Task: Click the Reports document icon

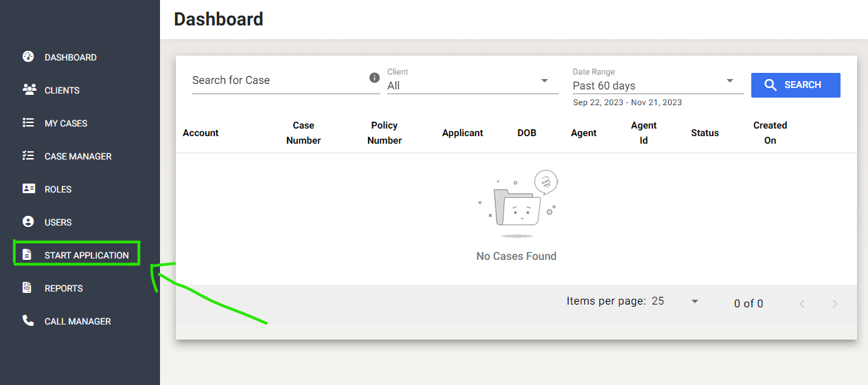Action: [x=27, y=287]
